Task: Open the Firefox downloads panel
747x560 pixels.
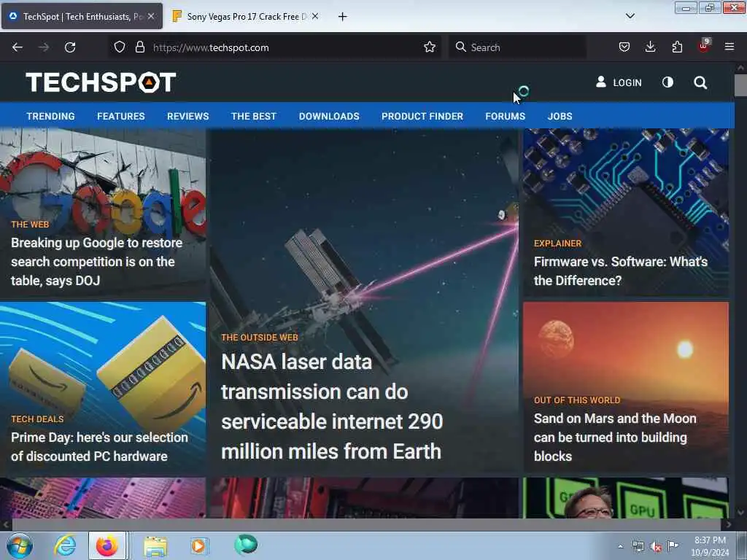Action: [650, 47]
